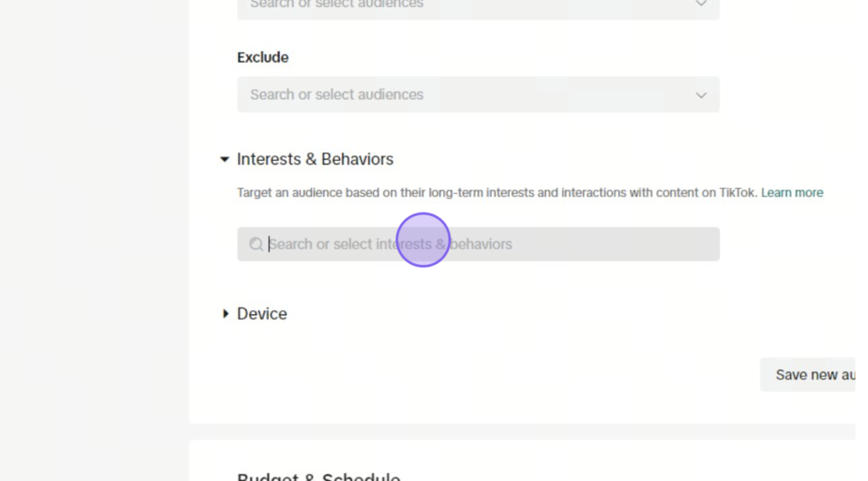Click the Device section label
Viewport: 868px width, 481px height.
[262, 313]
